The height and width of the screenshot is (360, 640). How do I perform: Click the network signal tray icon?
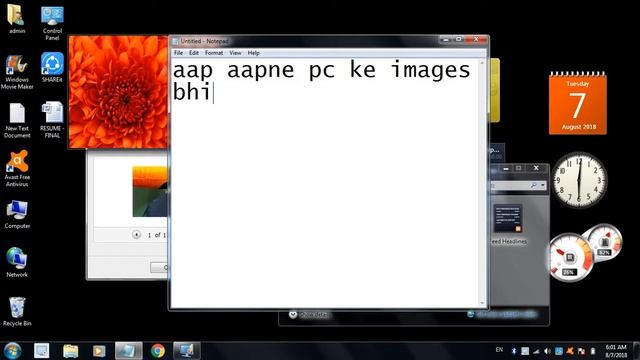point(536,351)
